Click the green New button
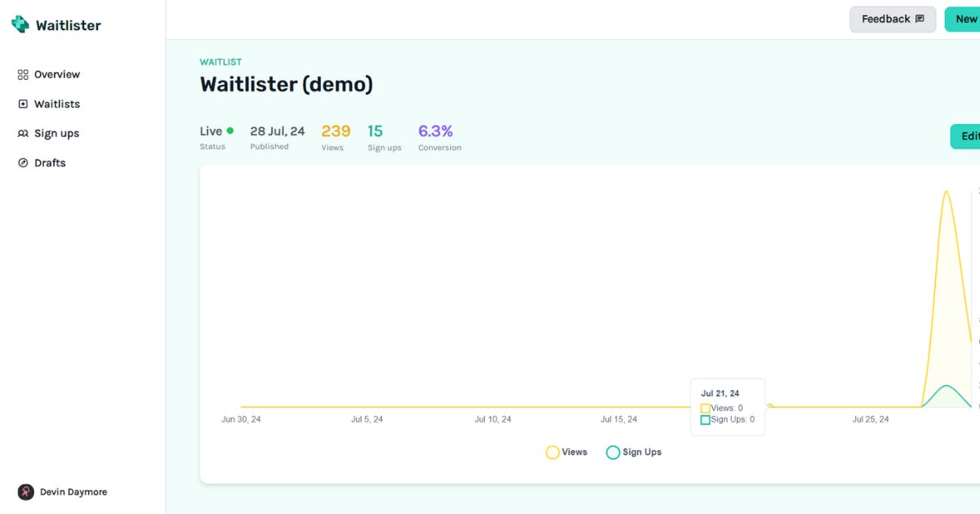Screen dimensions: 980x514 pos(963,19)
